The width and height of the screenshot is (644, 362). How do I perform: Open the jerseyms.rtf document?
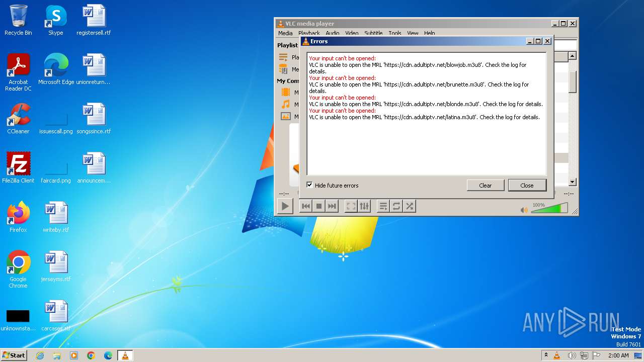pyautogui.click(x=56, y=266)
